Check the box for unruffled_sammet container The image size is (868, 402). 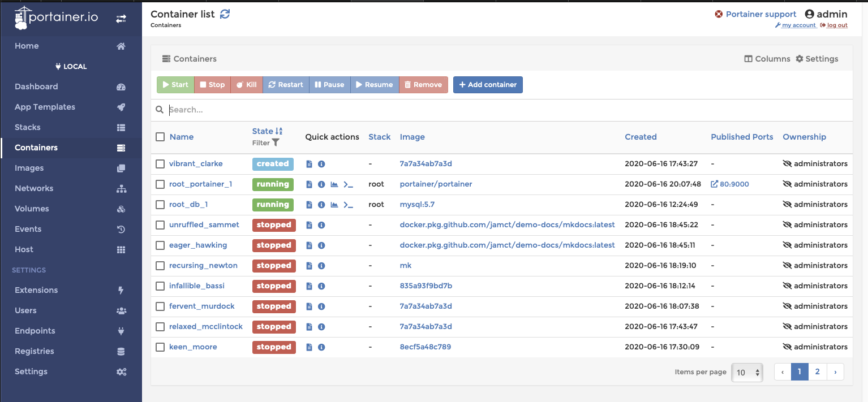[x=160, y=225]
